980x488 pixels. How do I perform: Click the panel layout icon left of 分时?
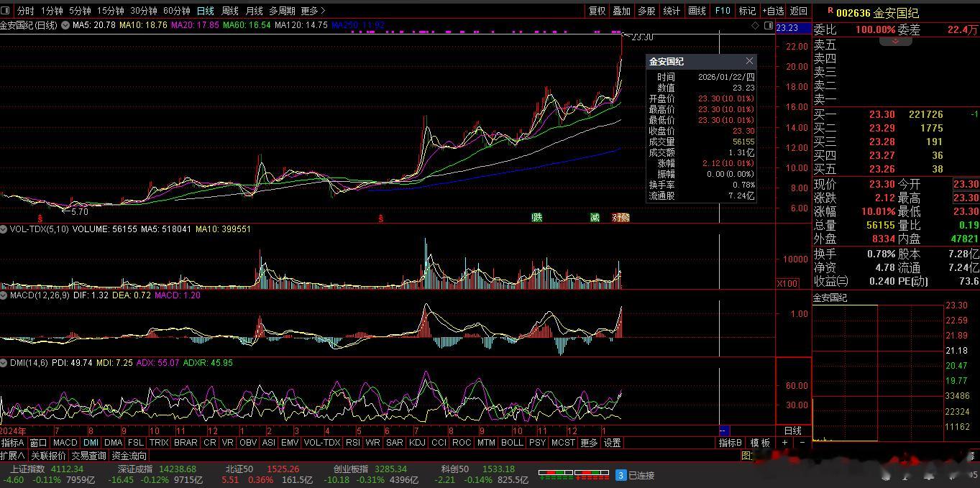pos(6,11)
